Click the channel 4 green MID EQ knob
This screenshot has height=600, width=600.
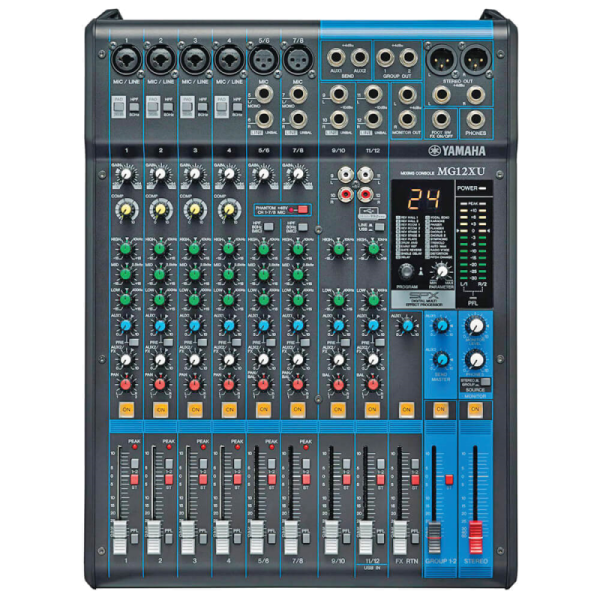228,274
